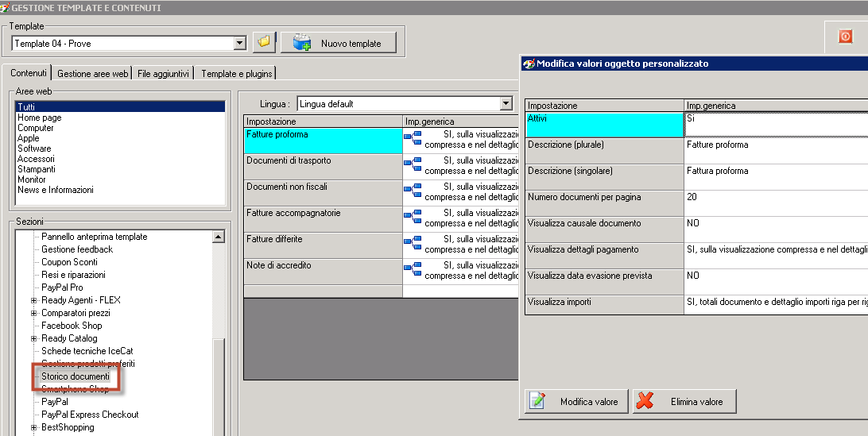Select the Attivi setting in dialog
The width and height of the screenshot is (868, 436).
point(604,125)
